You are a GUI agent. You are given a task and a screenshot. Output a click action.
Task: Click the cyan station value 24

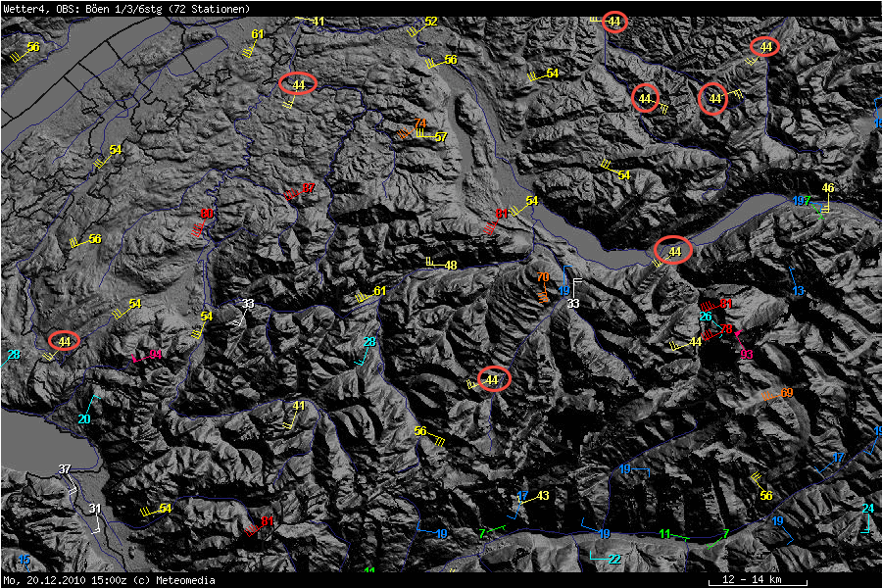pyautogui.click(x=868, y=509)
